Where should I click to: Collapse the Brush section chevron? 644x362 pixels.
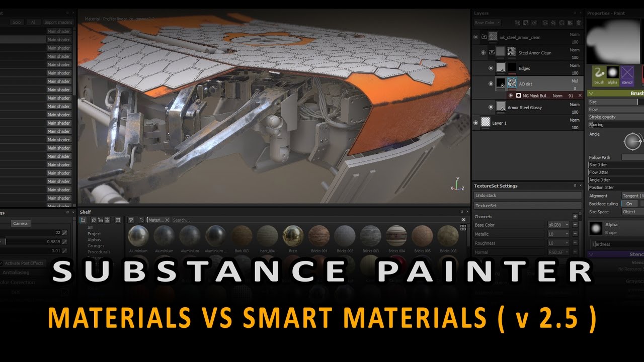pyautogui.click(x=591, y=94)
